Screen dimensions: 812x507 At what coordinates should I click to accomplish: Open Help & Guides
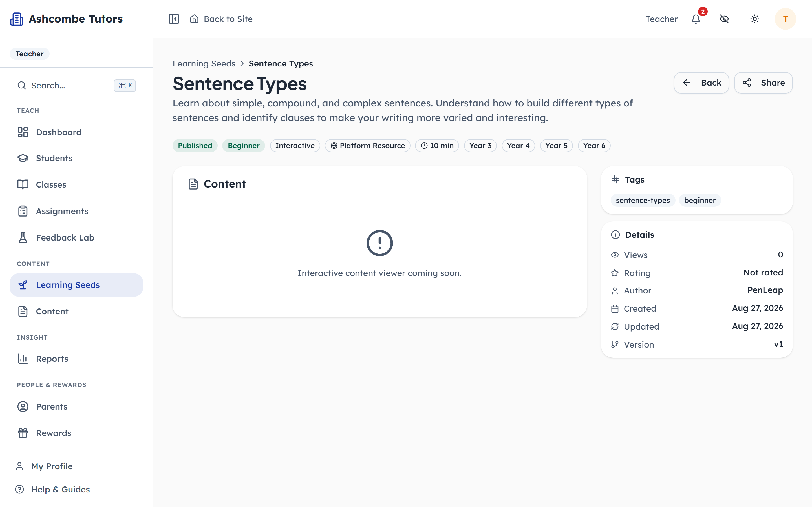60,489
